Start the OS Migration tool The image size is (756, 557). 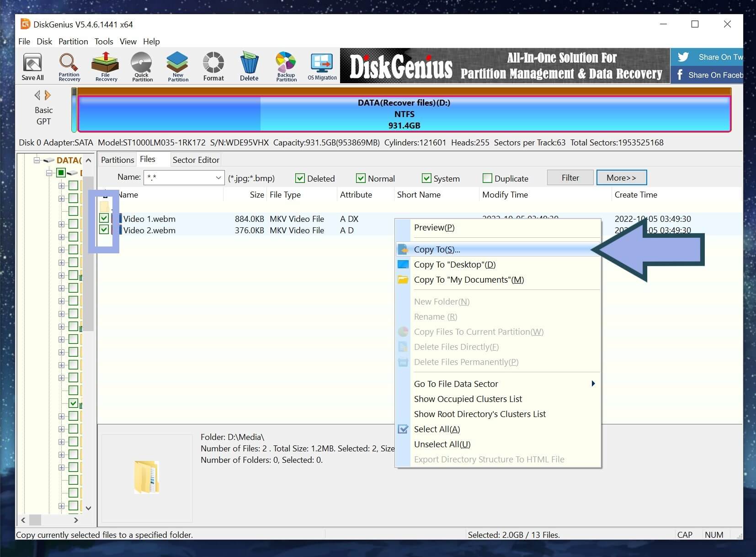(x=322, y=67)
